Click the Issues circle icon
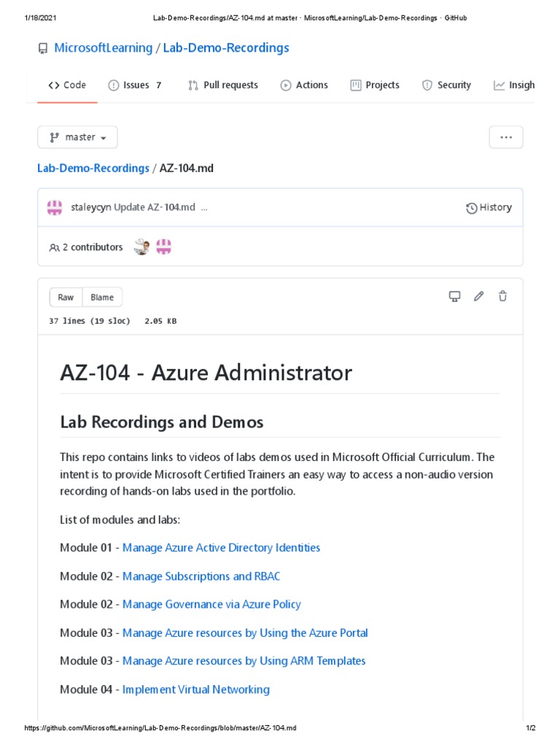Viewport: 560px width, 747px height. pos(113,85)
